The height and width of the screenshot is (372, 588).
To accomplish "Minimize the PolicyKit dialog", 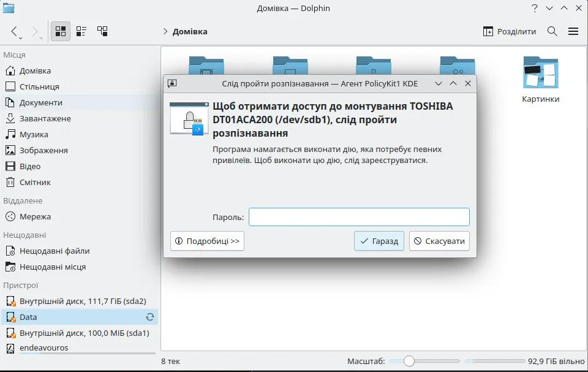I will pos(439,83).
